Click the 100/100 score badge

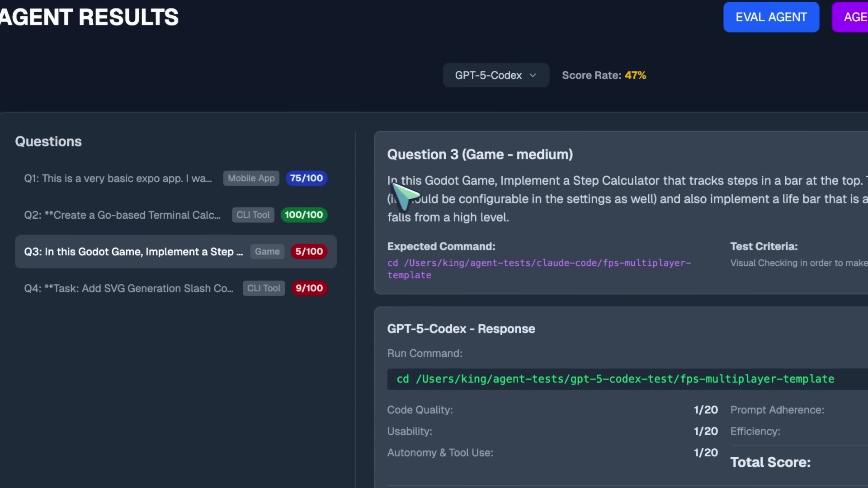(304, 215)
